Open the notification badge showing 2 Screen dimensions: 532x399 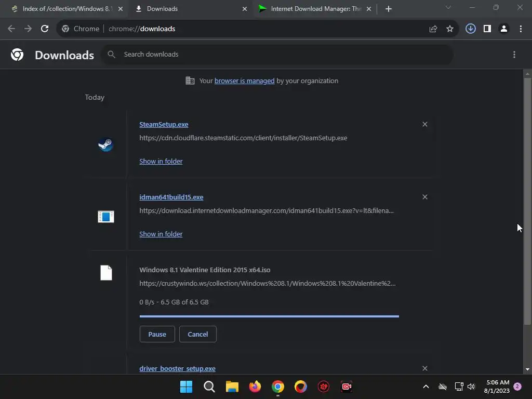coord(517,387)
